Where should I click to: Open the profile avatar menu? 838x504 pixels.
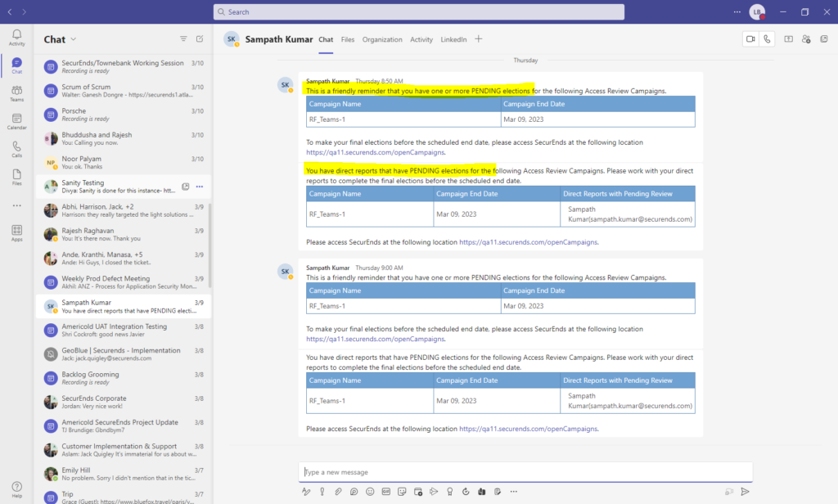tap(757, 11)
